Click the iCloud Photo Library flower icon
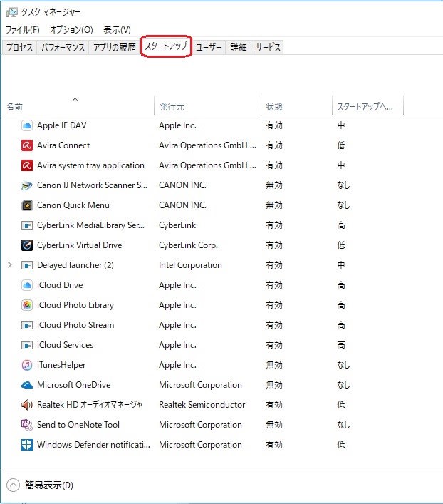This screenshot has height=504, width=443. pos(27,305)
